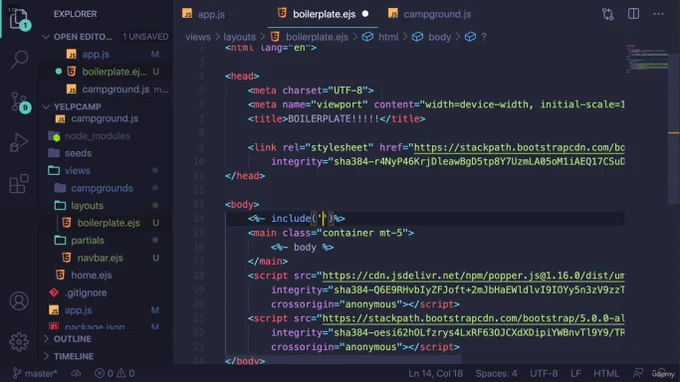This screenshot has height=382, width=680.
Task: Select the html symbol in breadcrumbs
Action: pyautogui.click(x=380, y=37)
